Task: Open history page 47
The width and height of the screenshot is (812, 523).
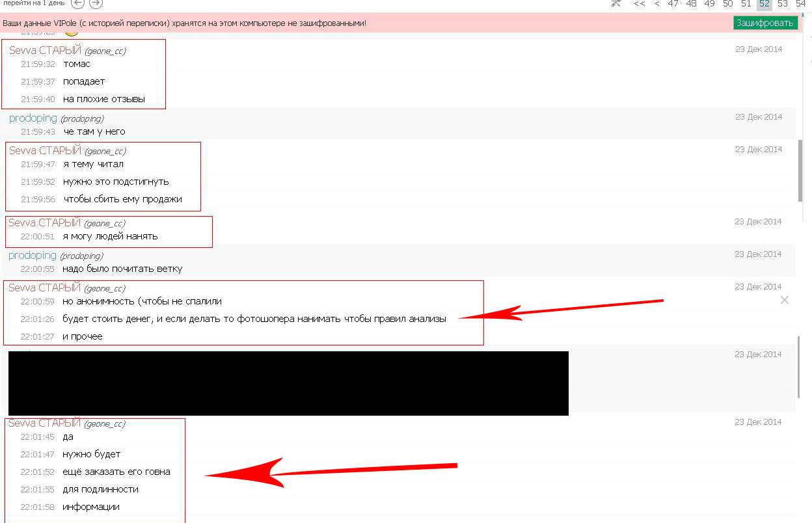Action: [x=673, y=4]
